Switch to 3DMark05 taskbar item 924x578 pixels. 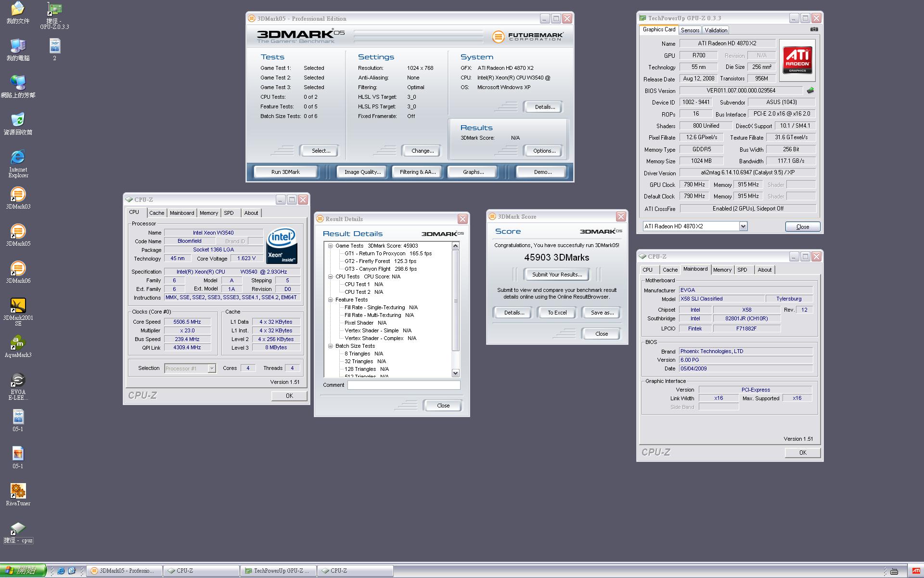pyautogui.click(x=124, y=571)
